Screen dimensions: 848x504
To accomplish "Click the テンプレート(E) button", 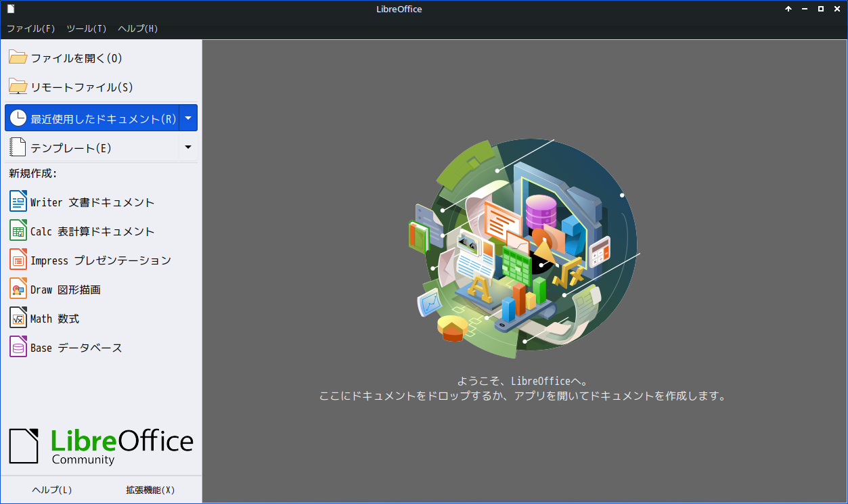I will (92, 147).
